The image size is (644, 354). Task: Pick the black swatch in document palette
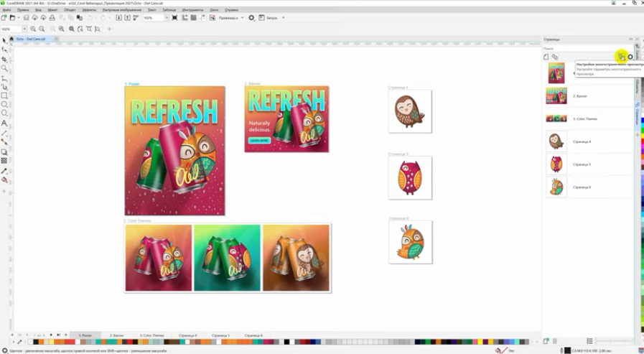click(36, 342)
